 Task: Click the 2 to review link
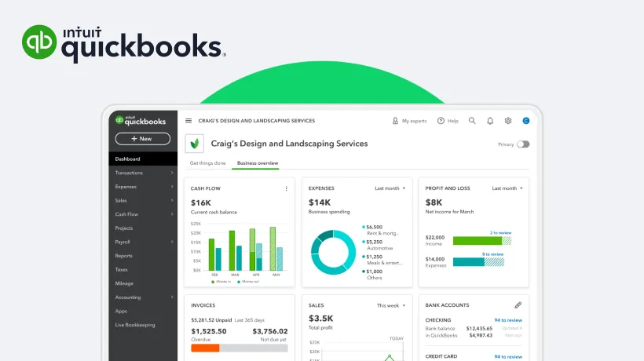[500, 232]
